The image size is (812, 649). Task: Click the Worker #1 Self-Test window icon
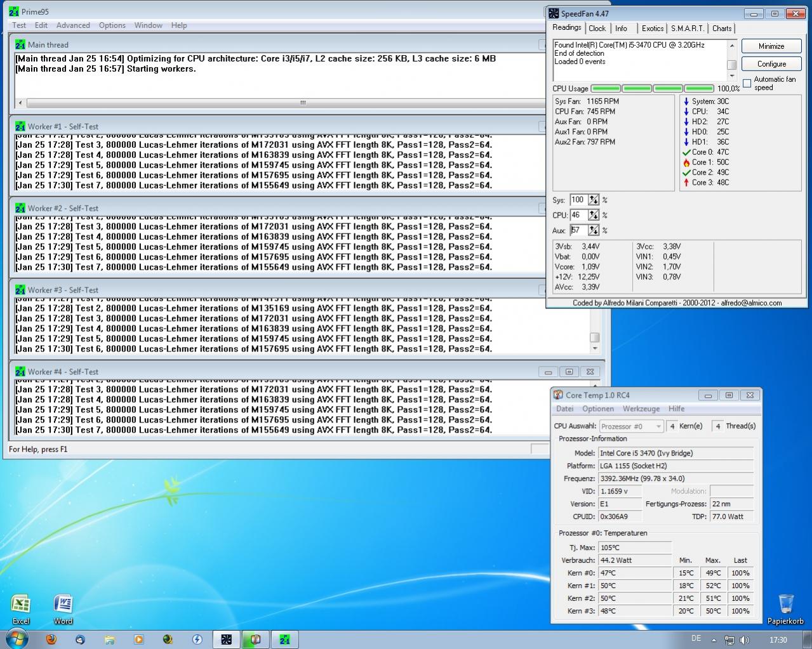coord(21,126)
